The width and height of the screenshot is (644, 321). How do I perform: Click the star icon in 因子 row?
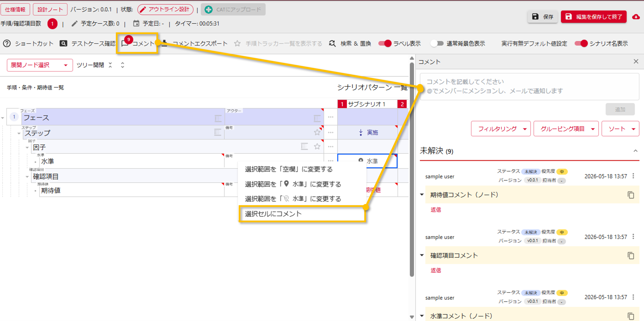coord(317,146)
